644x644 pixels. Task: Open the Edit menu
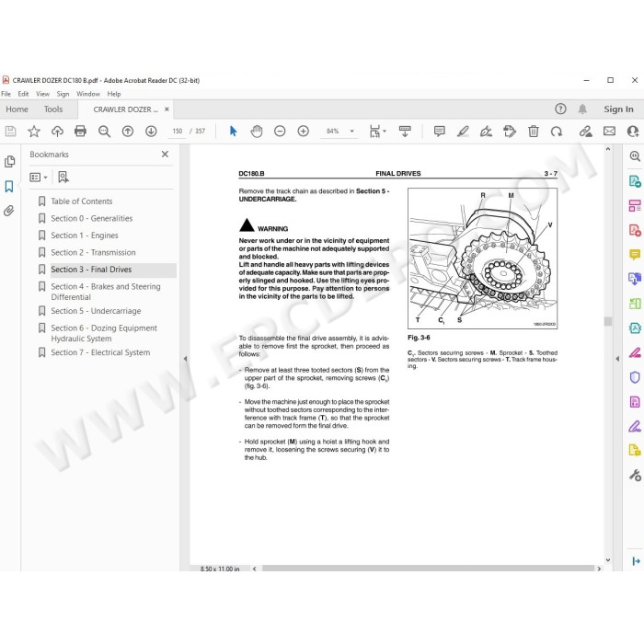(x=23, y=94)
